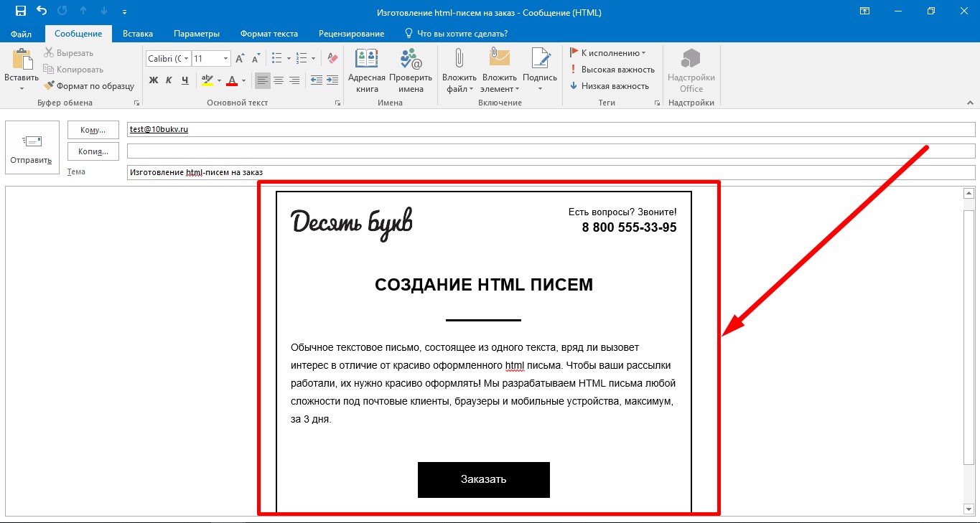Open the Подпись signature menu
The image size is (980, 523).
pyautogui.click(x=540, y=70)
